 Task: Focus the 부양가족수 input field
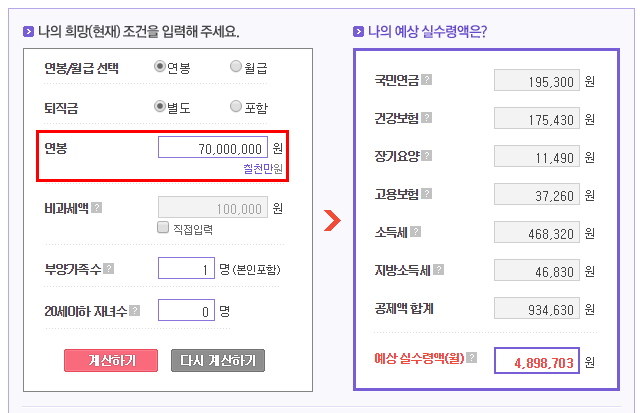tap(187, 268)
